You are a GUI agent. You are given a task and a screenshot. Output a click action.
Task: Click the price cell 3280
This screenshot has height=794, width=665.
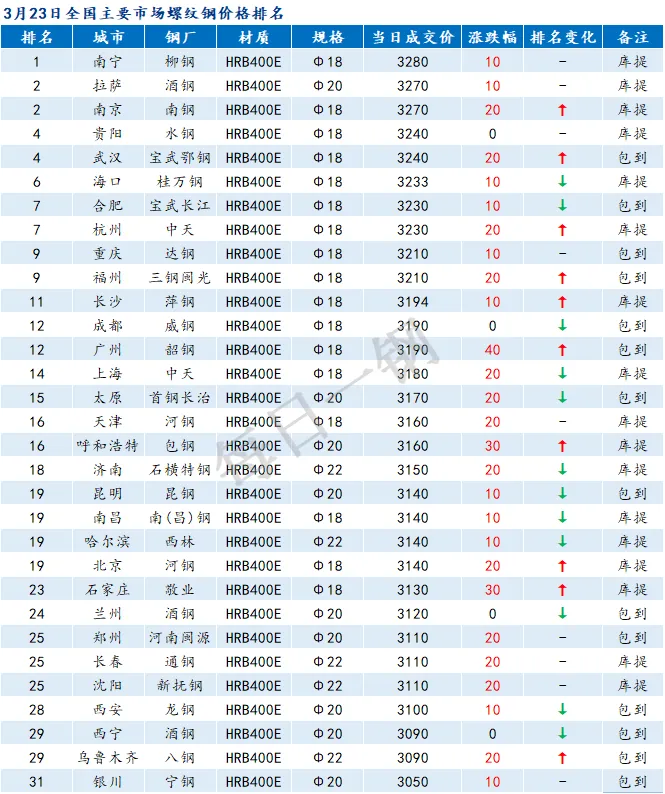click(413, 62)
